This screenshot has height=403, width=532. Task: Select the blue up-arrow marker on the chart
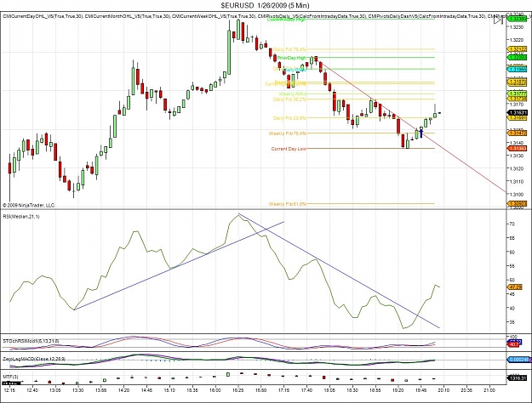pos(421,133)
